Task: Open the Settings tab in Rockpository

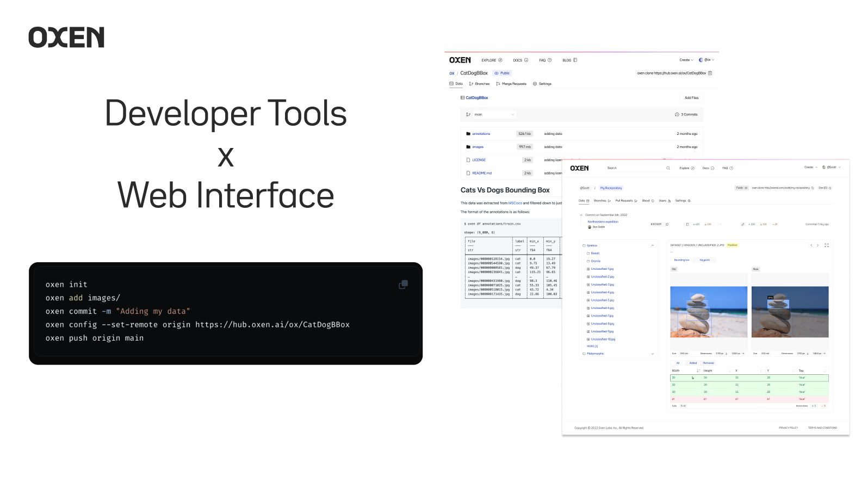Action: pyautogui.click(x=683, y=201)
